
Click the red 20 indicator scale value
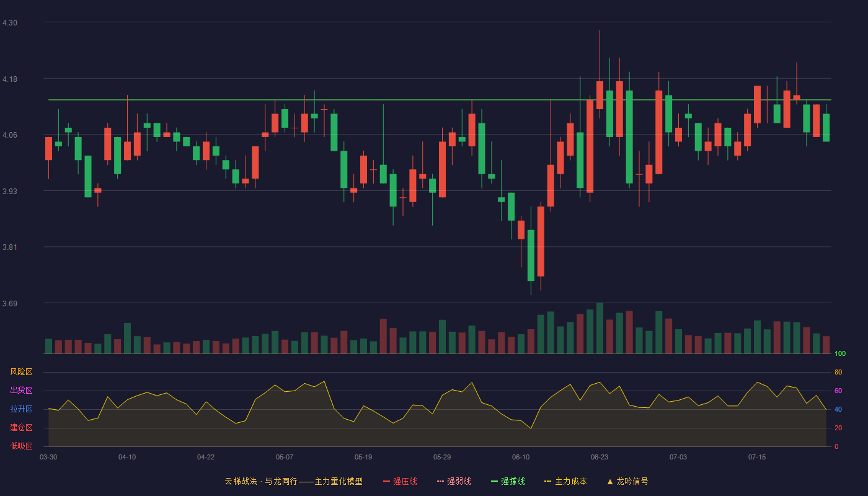pyautogui.click(x=838, y=428)
